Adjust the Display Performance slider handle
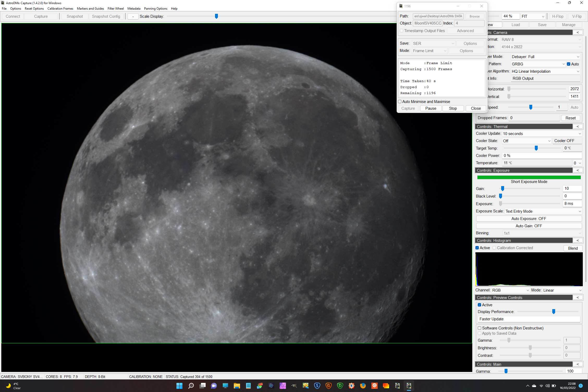Screen dimensions: 588x392 tap(554, 312)
